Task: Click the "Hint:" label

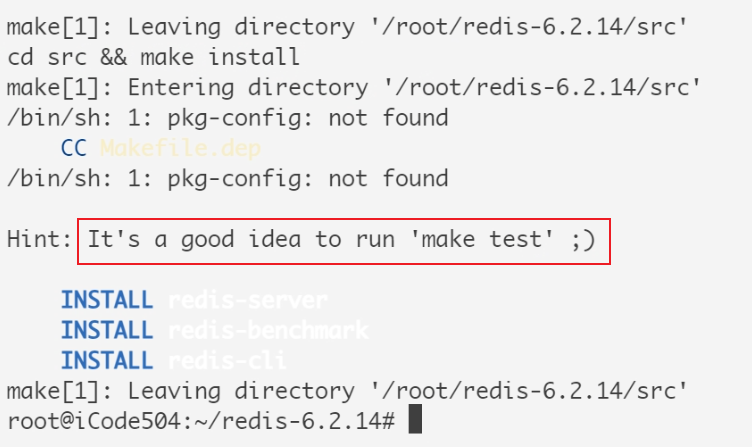Action: tap(39, 240)
